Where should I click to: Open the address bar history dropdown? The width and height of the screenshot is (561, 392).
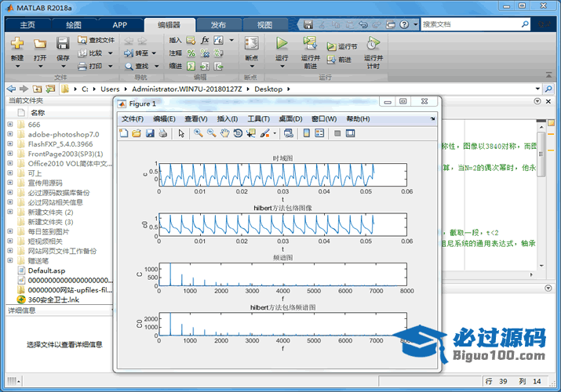(x=537, y=89)
